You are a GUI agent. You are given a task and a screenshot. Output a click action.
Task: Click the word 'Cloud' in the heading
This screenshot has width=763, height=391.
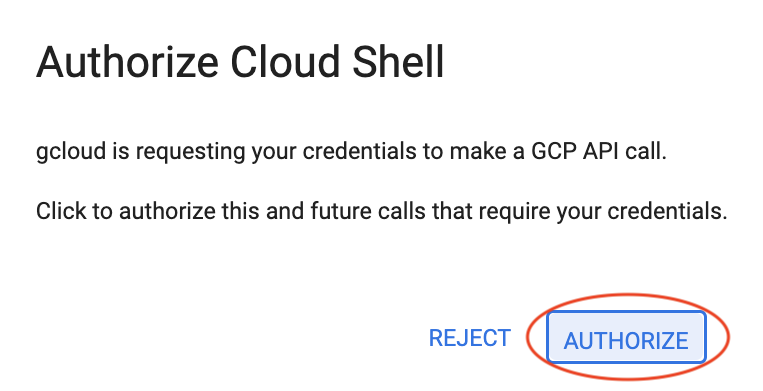click(285, 62)
